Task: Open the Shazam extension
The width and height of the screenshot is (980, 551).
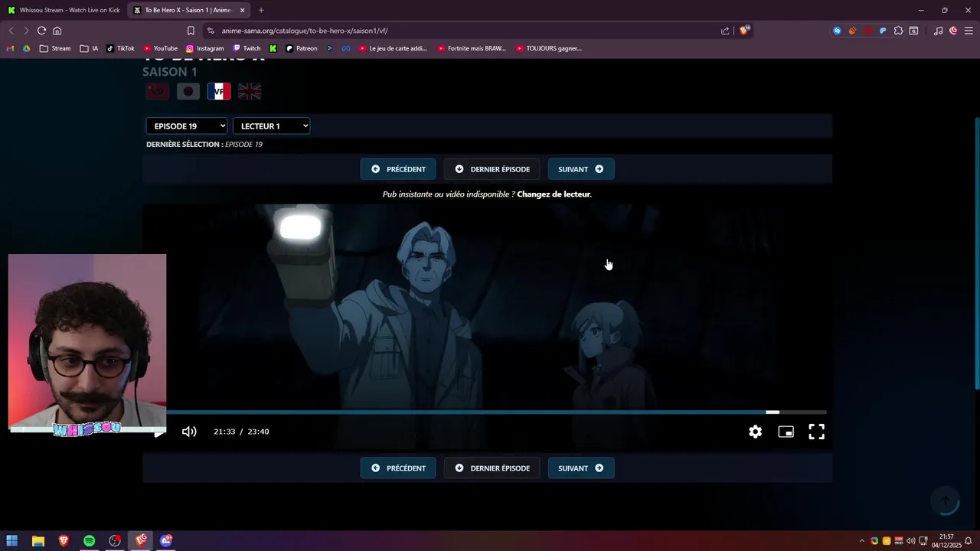Action: click(x=837, y=31)
